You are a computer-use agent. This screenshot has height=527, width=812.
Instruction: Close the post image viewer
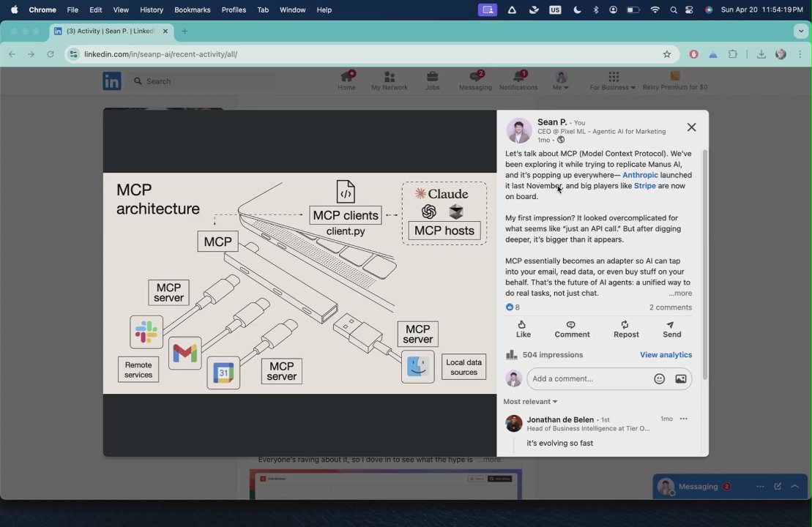click(691, 127)
